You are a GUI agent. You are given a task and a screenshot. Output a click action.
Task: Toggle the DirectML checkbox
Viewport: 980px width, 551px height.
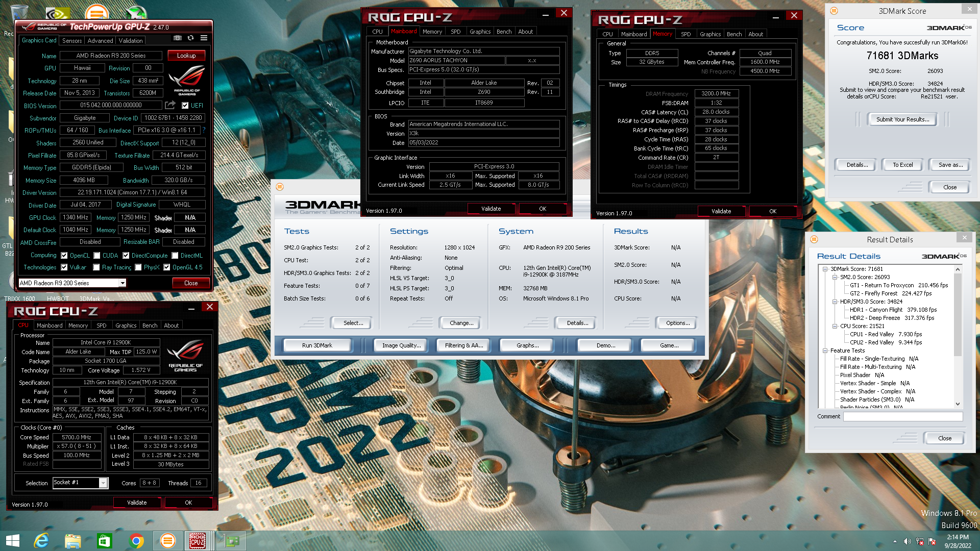tap(175, 256)
